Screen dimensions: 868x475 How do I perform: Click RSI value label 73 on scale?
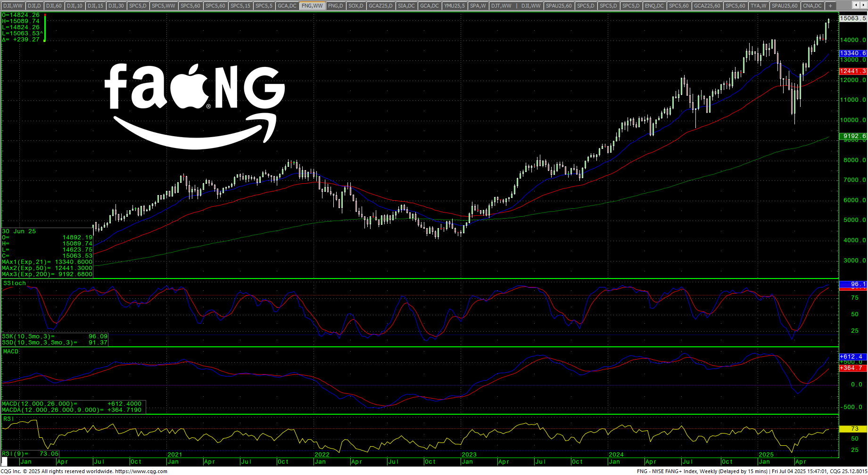coord(853,429)
